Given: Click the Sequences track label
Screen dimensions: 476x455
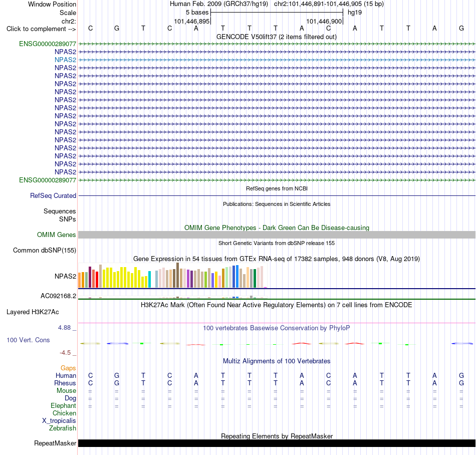Looking at the screenshot, I should coord(60,211).
